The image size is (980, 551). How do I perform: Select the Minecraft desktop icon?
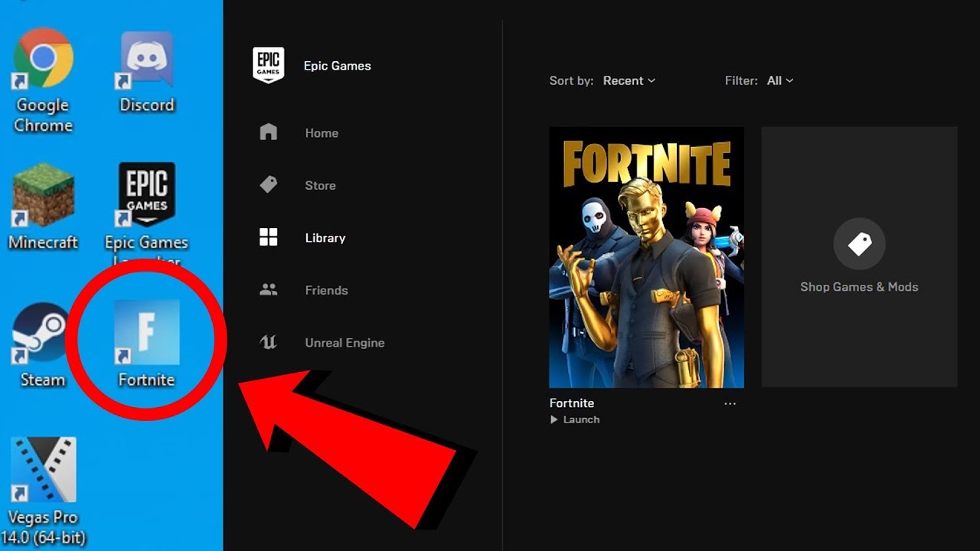coord(44,194)
